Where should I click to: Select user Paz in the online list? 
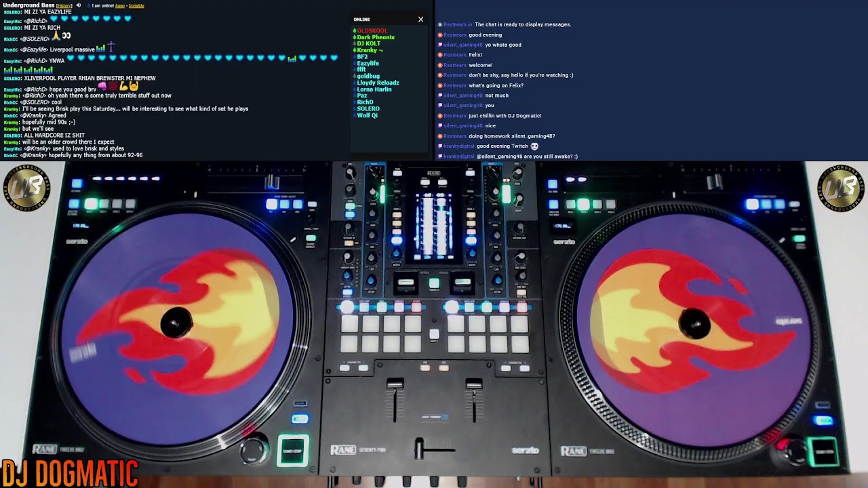point(362,96)
